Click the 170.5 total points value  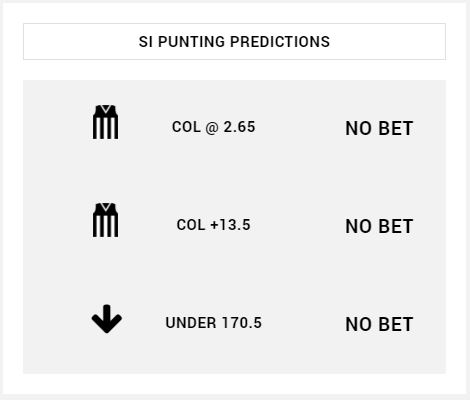[x=242, y=323]
